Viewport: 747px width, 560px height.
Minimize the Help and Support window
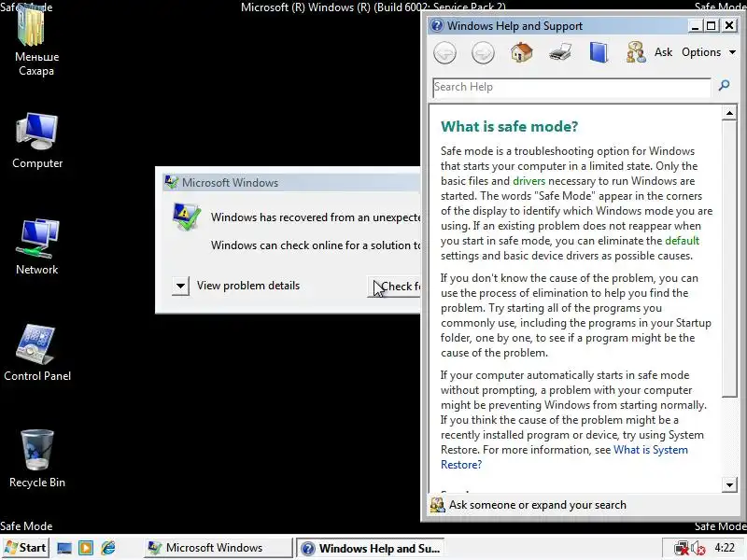695,26
